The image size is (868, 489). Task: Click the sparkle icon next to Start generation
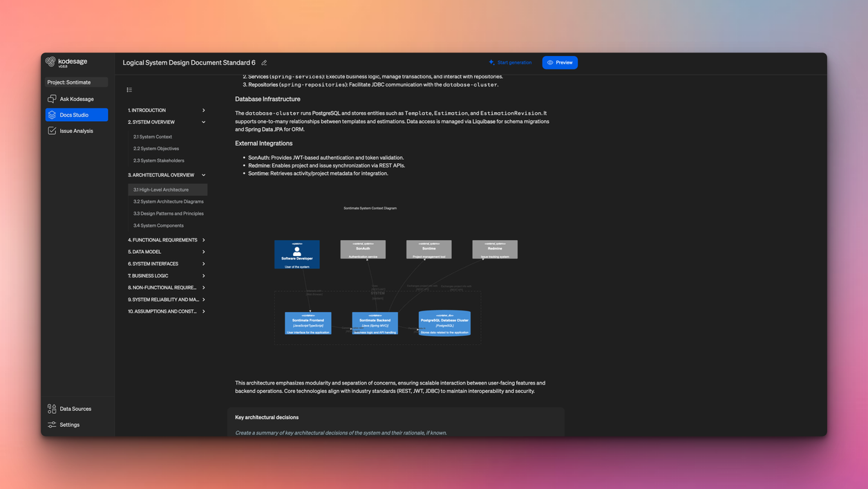(x=491, y=62)
